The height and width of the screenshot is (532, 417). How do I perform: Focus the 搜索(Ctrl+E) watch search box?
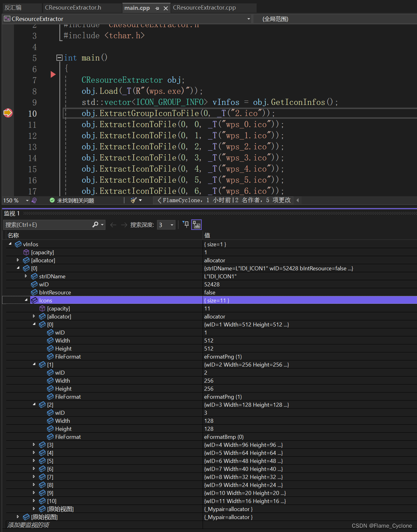point(47,225)
